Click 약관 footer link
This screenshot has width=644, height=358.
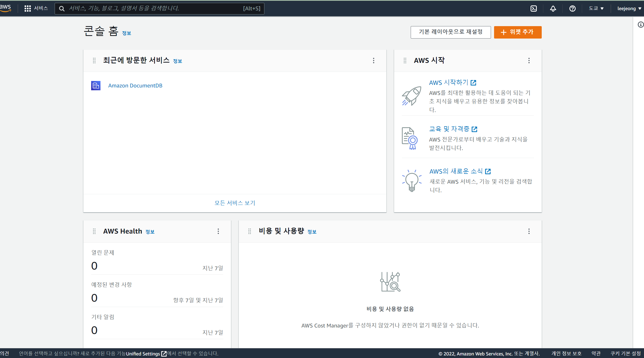[596, 354]
